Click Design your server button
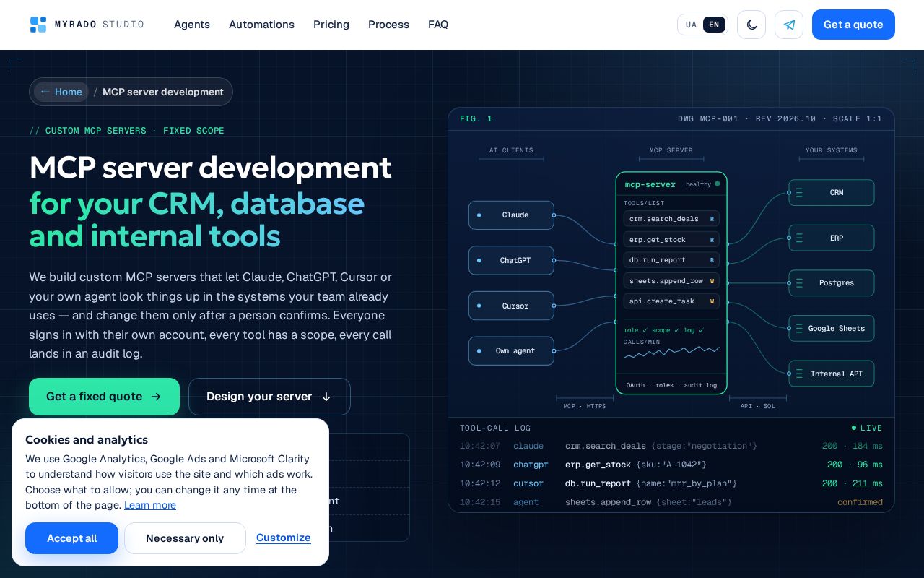The height and width of the screenshot is (578, 924). [x=269, y=397]
